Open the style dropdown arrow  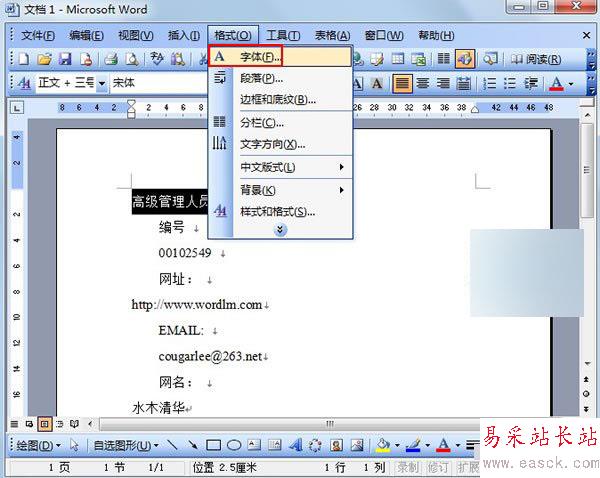[102, 83]
